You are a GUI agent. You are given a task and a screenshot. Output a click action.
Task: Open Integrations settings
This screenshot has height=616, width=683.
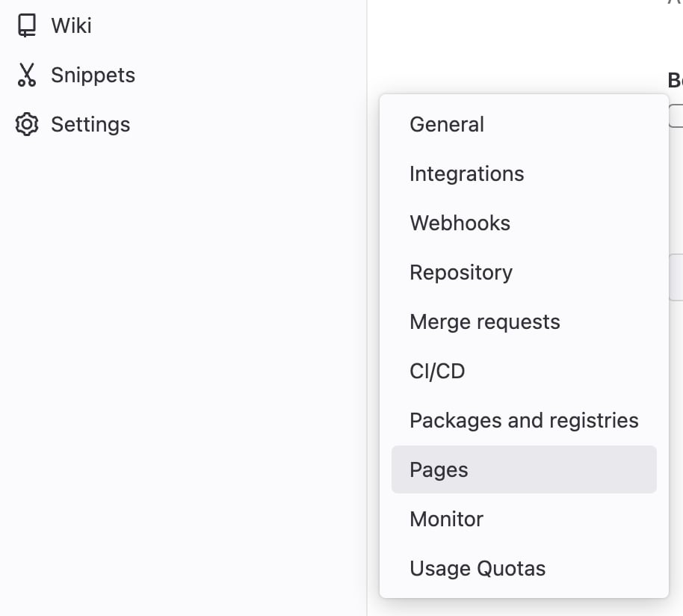click(467, 173)
